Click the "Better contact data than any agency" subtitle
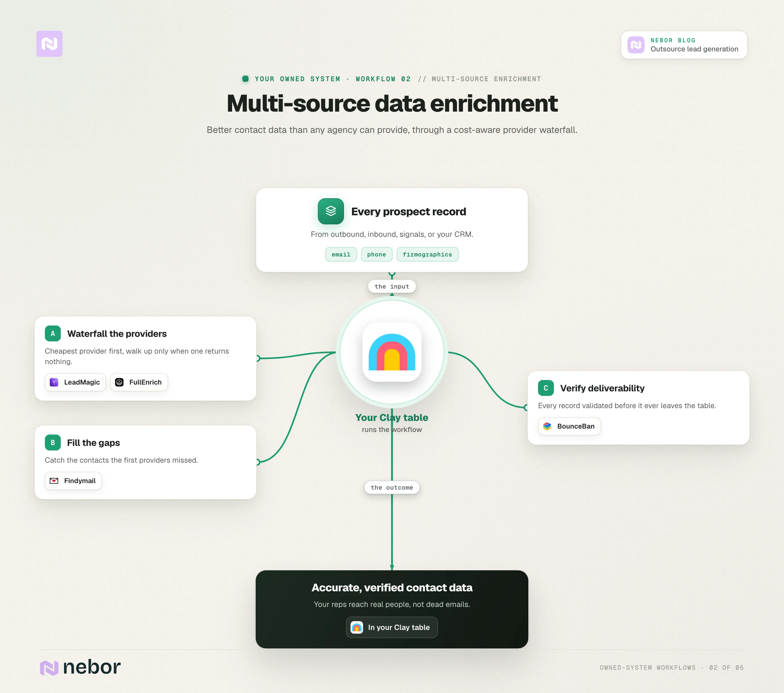 tap(392, 130)
